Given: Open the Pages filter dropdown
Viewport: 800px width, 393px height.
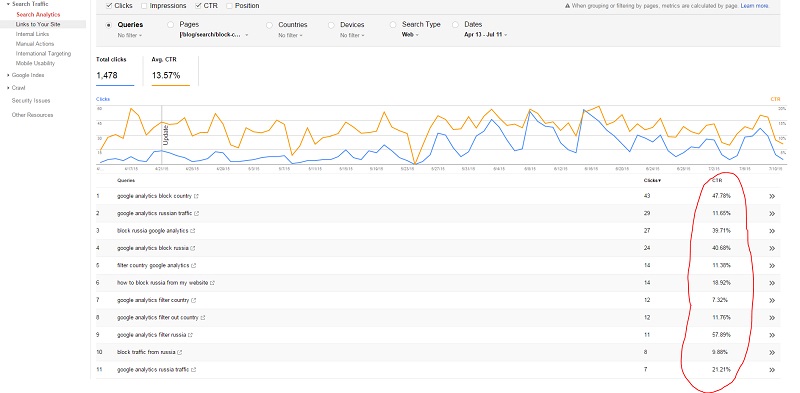Looking at the screenshot, I should [214, 35].
